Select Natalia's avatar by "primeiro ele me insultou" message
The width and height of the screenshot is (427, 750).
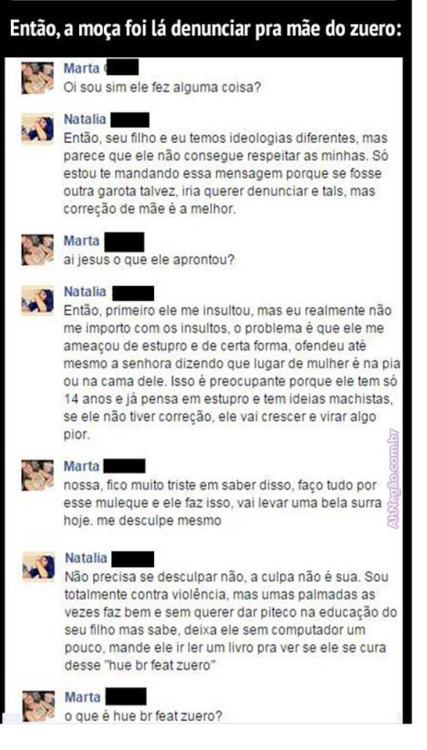tap(37, 300)
